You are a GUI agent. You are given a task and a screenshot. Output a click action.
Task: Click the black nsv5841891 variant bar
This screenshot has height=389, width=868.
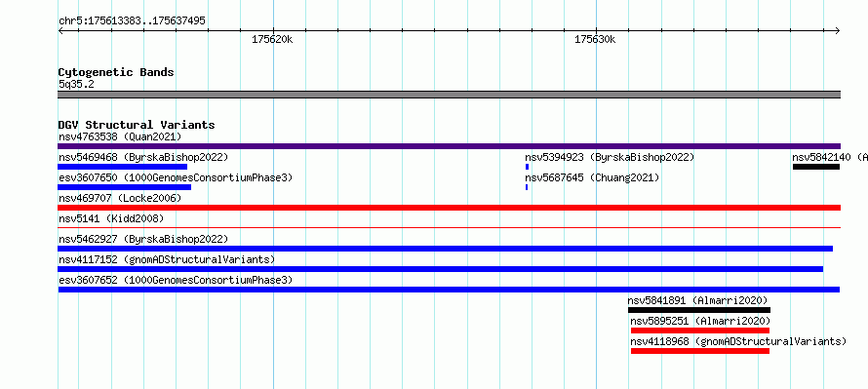pyautogui.click(x=699, y=310)
